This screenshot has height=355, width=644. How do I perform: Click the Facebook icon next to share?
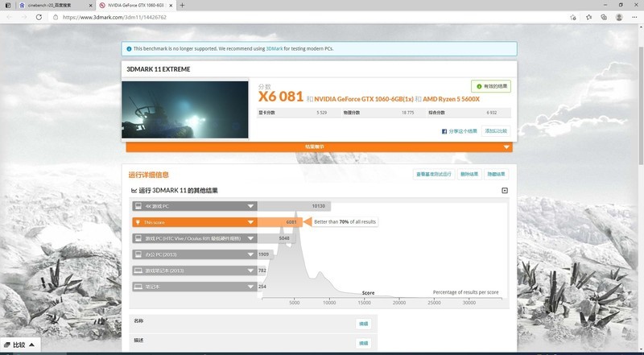coord(444,131)
